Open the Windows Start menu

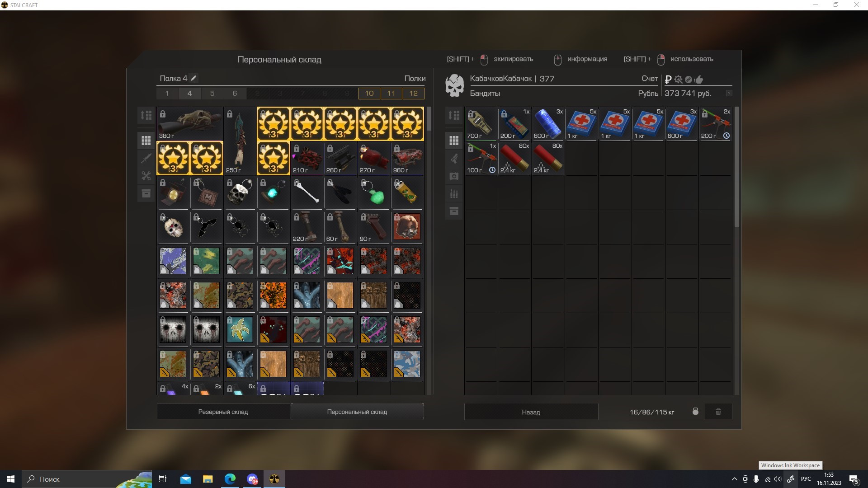(x=11, y=479)
